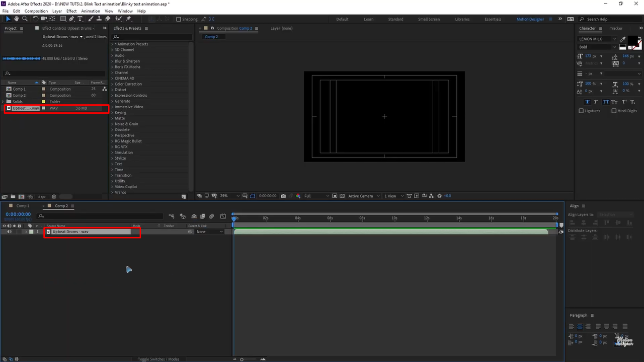
Task: Enable the Hindi Digits checkbox
Action: pos(614,111)
